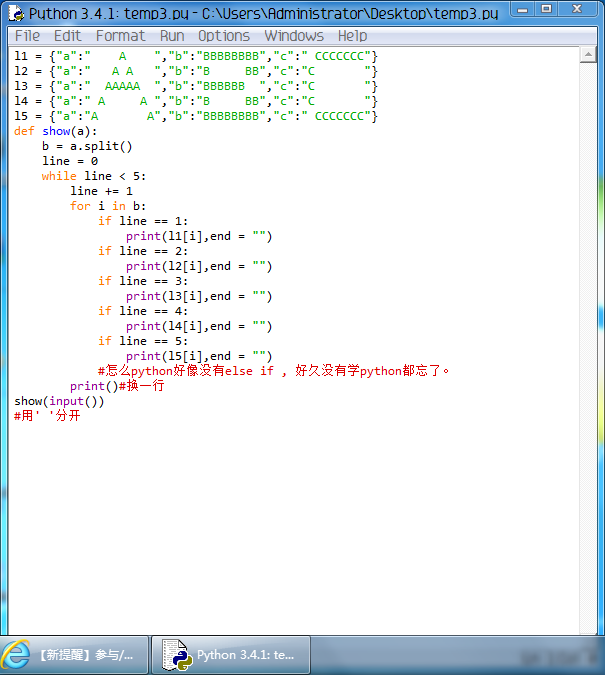Image resolution: width=605 pixels, height=675 pixels.
Task: Place cursor on the show(input()) line
Action: [59, 401]
